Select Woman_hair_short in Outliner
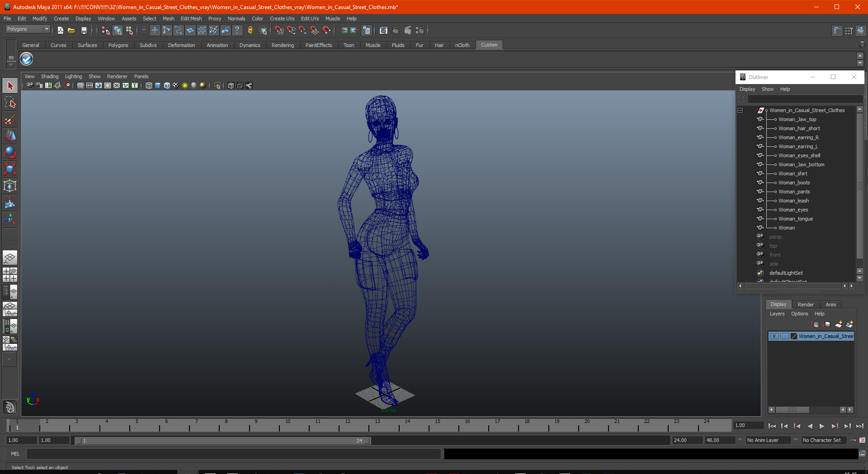Screen dimensions: 868x474 (799, 128)
